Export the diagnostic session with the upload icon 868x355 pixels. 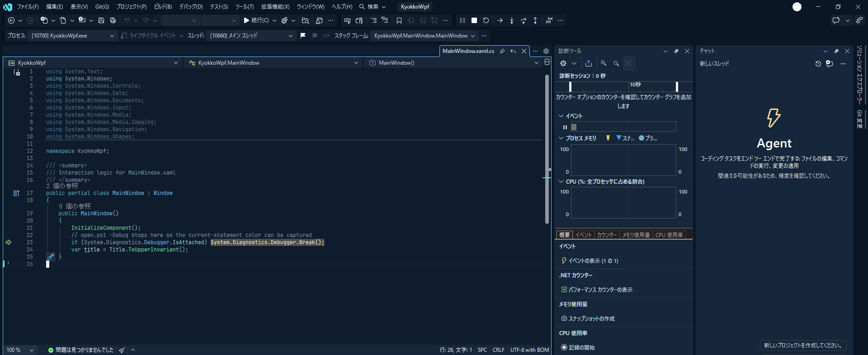[589, 63]
